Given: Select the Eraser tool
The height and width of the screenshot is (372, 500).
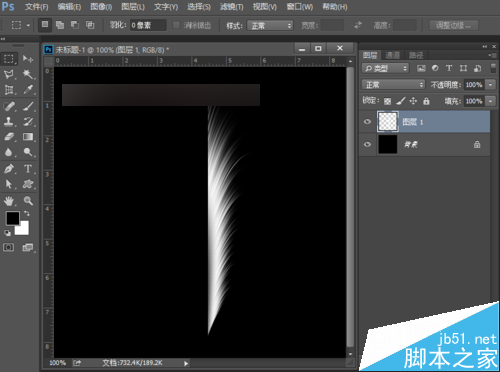Looking at the screenshot, I should pyautogui.click(x=9, y=137).
